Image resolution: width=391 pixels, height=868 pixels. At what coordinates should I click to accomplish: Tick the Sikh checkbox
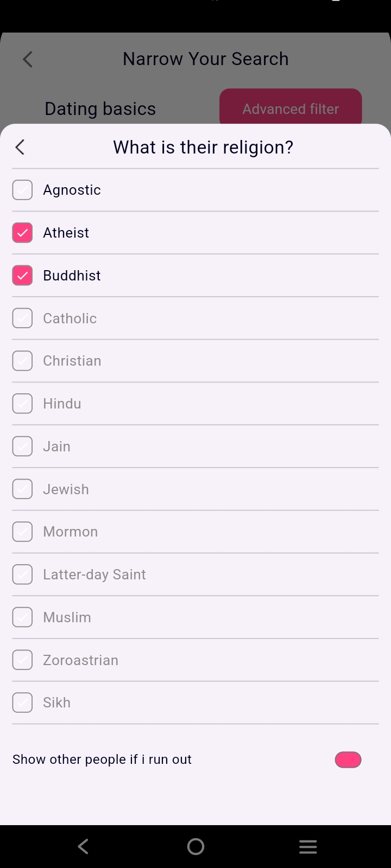tap(22, 703)
